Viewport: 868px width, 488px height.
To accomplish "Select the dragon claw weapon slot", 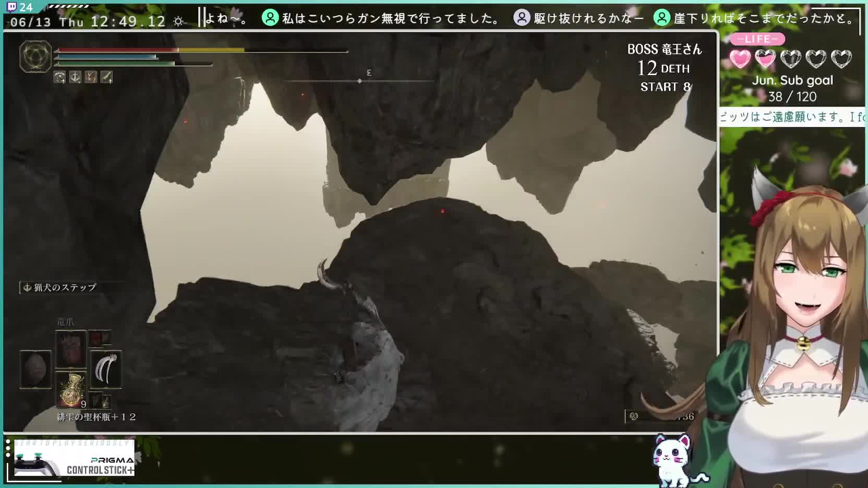I will pos(106,370).
